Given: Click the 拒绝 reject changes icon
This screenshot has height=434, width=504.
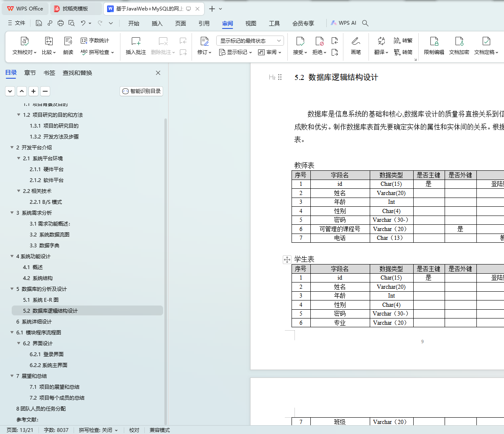Looking at the screenshot, I should (x=320, y=41).
